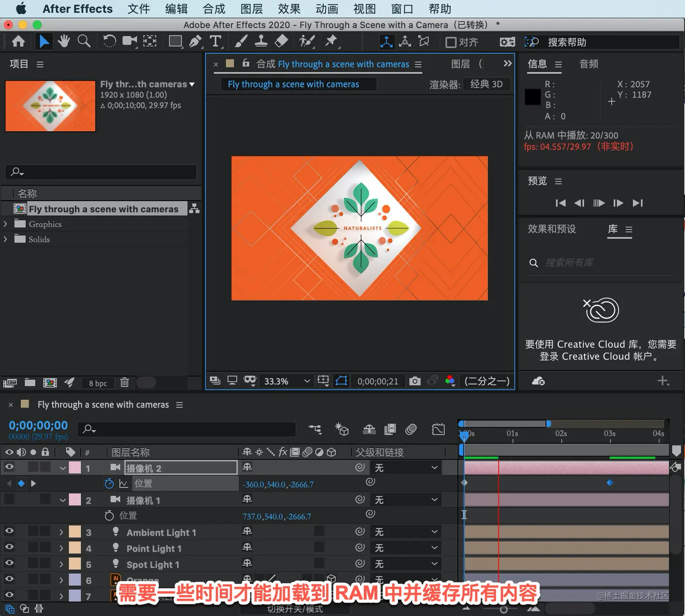
Task: Expand the Ambient Light 1 layer
Action: (61, 532)
